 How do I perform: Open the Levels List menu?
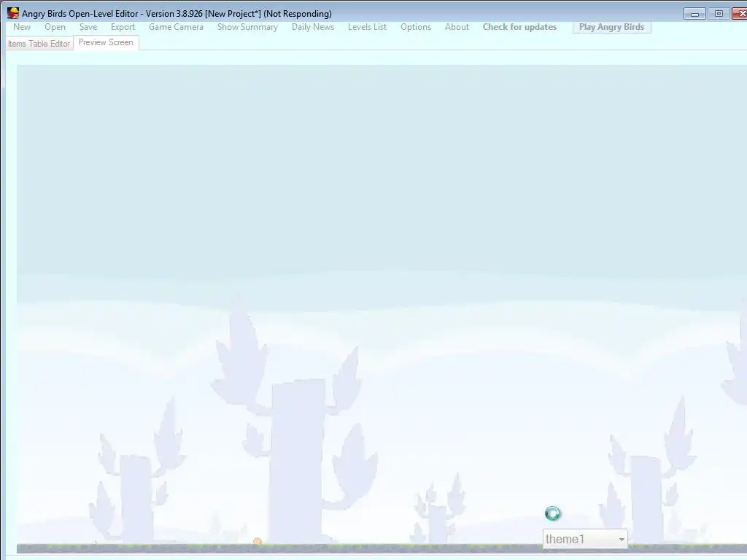(368, 27)
